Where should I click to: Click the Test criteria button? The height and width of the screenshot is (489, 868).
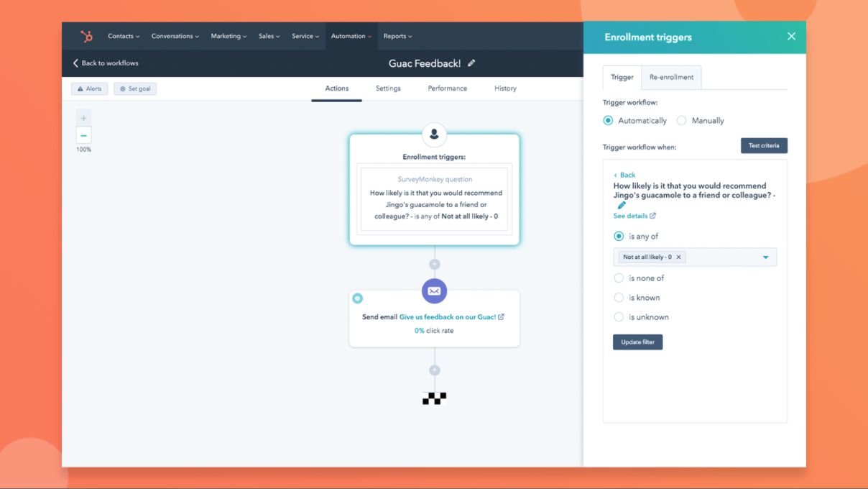pyautogui.click(x=764, y=146)
